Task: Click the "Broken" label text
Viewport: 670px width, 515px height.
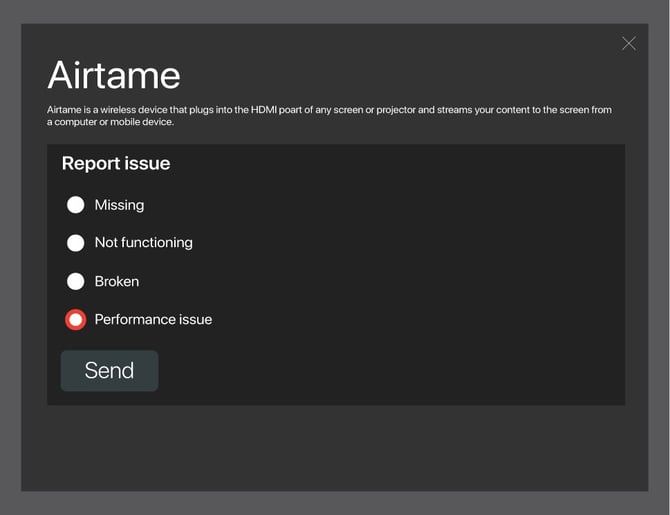Action: pyautogui.click(x=117, y=281)
